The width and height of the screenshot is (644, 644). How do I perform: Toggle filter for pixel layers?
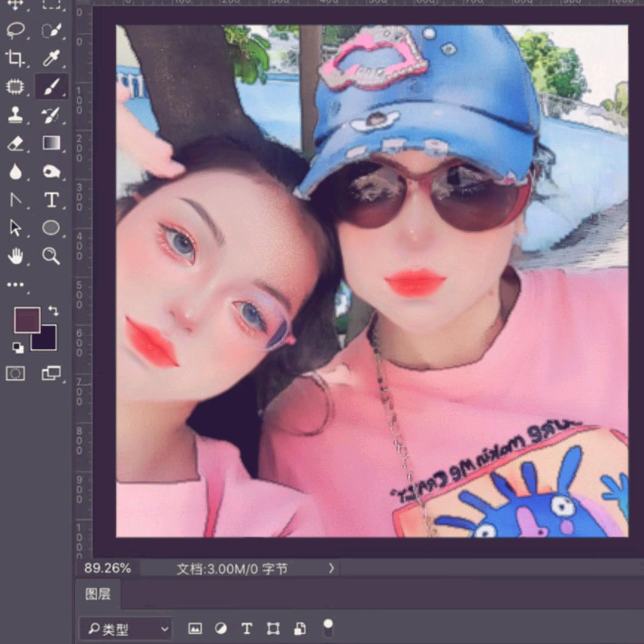[x=195, y=628]
